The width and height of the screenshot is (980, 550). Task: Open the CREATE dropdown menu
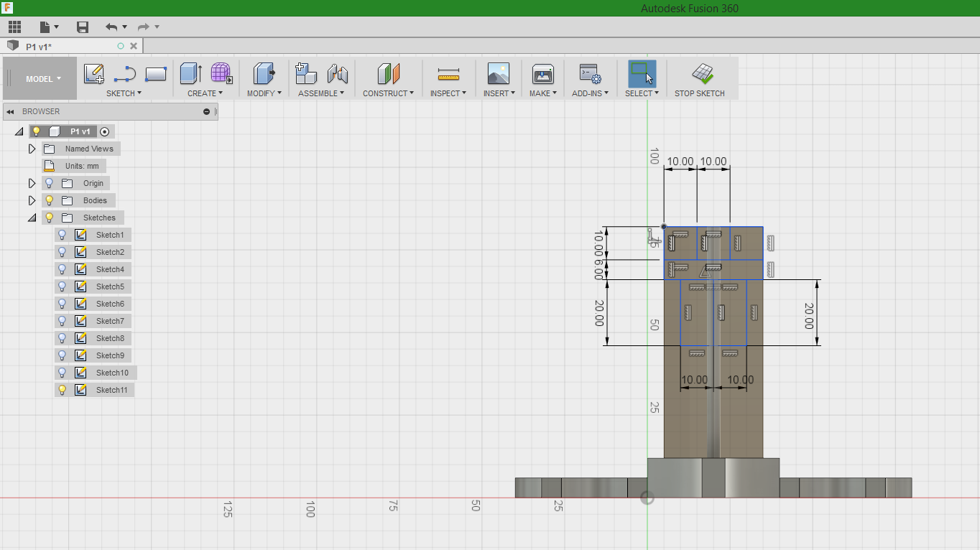tap(205, 93)
